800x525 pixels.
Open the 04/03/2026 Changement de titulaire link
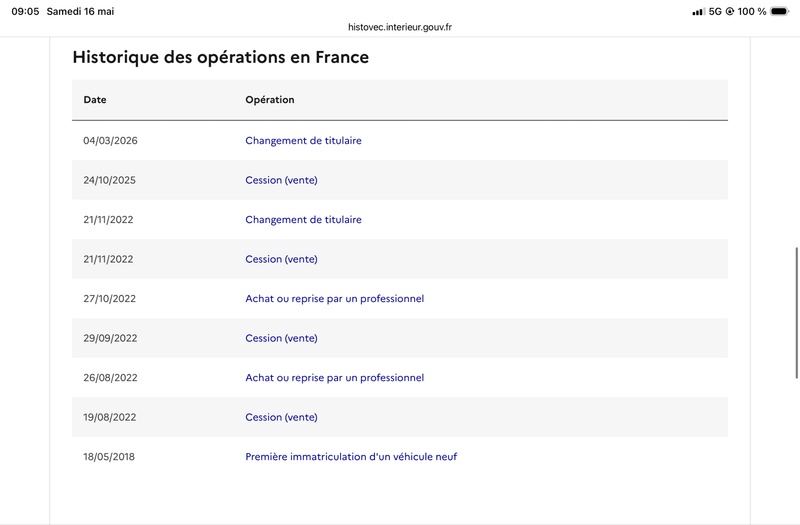coord(303,140)
